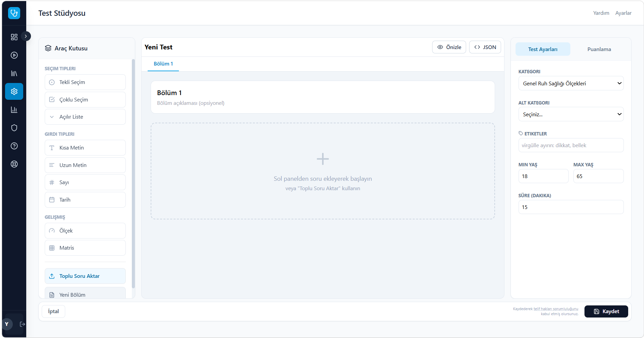Open the library books icon in sidebar

pos(14,73)
